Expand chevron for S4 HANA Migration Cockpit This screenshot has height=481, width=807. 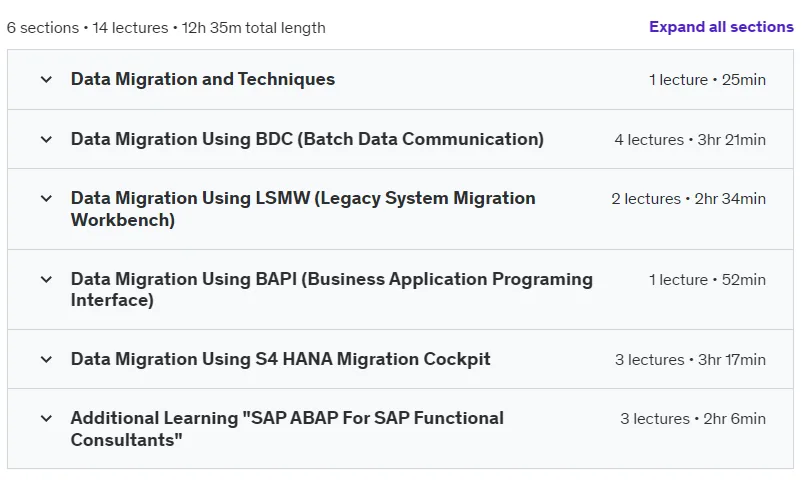click(x=46, y=359)
